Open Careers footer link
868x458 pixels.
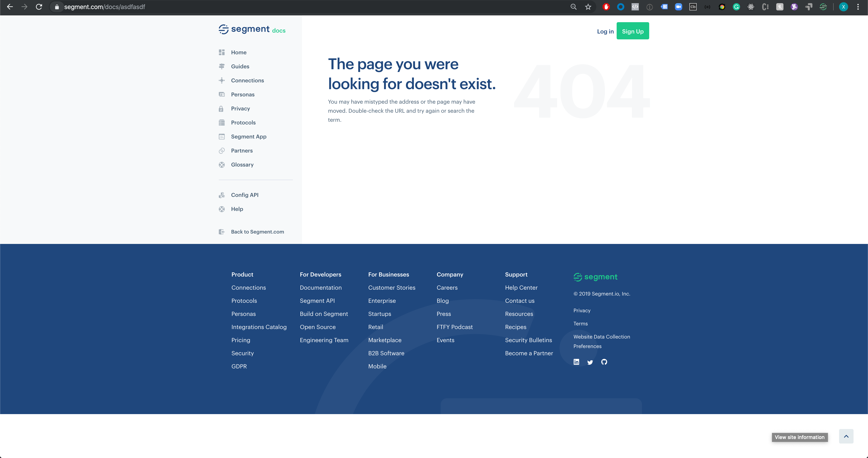pos(447,288)
